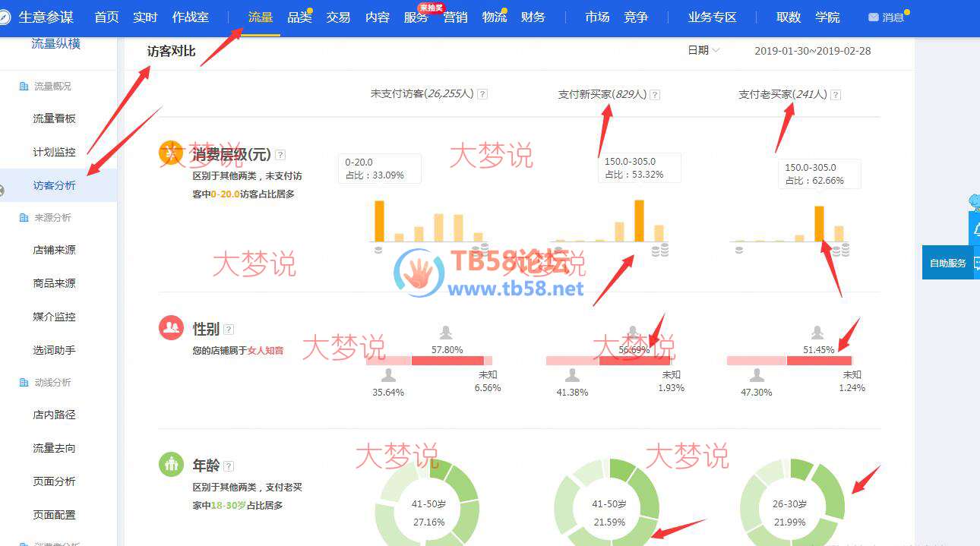This screenshot has width=980, height=546.
Task: Click the 来源分析 section icon in sidebar
Action: [x=24, y=218]
